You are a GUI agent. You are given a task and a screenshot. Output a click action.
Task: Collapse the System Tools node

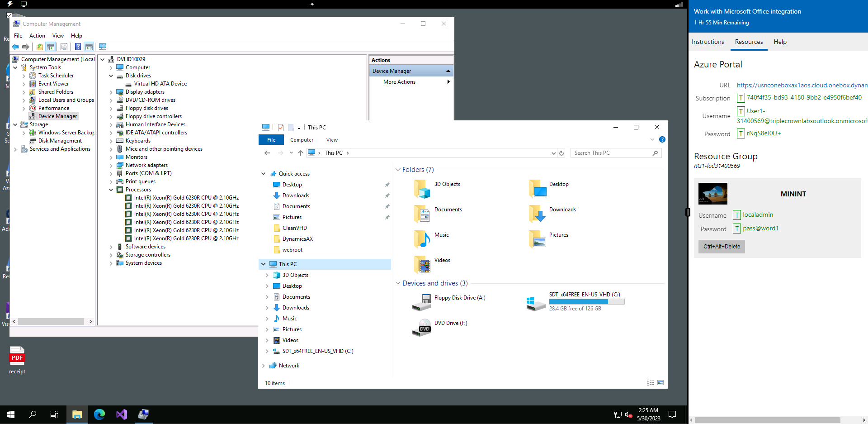15,67
